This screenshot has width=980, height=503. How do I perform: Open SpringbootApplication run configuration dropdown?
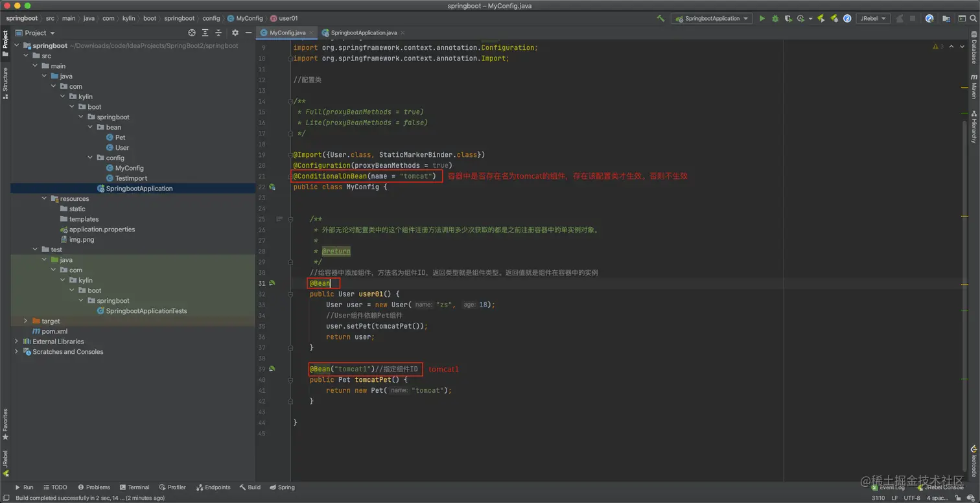(712, 18)
